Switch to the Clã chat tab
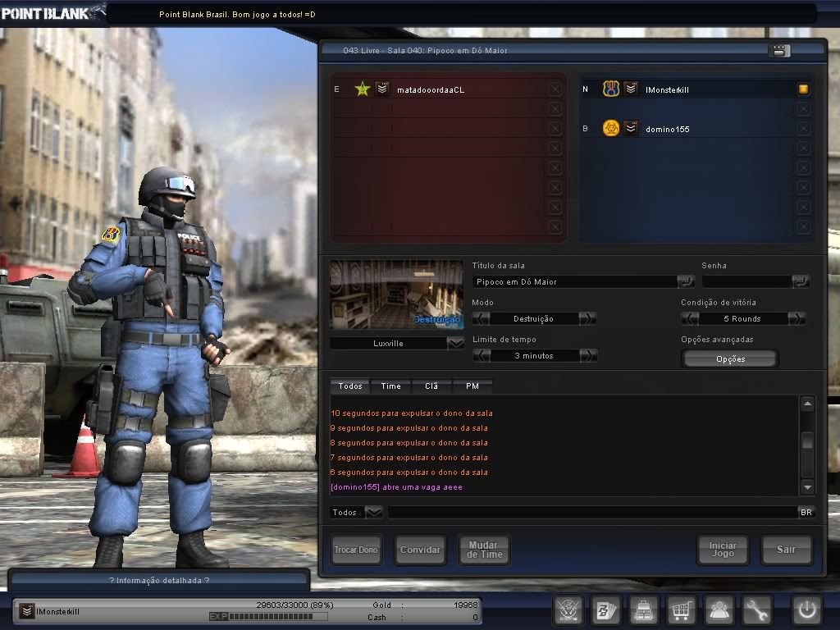840x630 pixels. coord(431,386)
